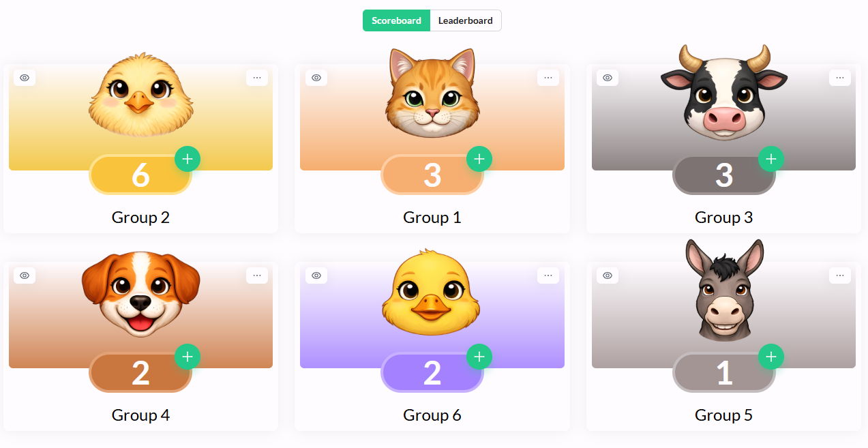868x448 pixels.
Task: Add a point to Group 1
Action: (x=479, y=159)
